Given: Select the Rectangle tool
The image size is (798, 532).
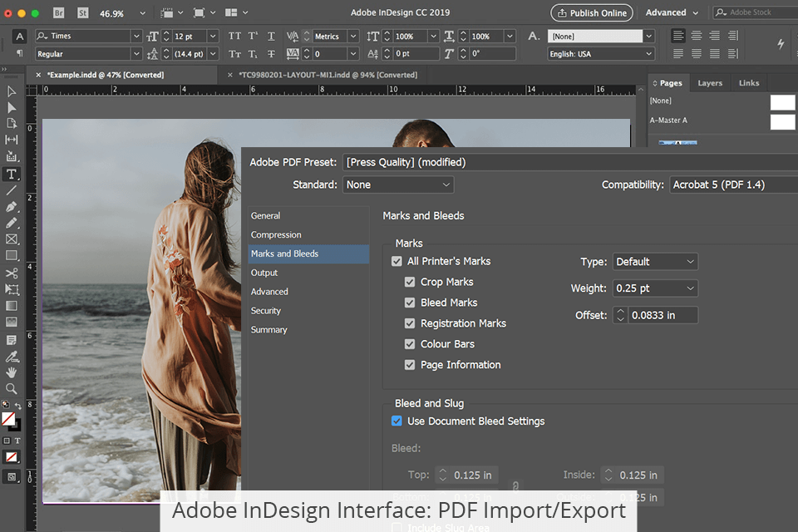Looking at the screenshot, I should [11, 255].
